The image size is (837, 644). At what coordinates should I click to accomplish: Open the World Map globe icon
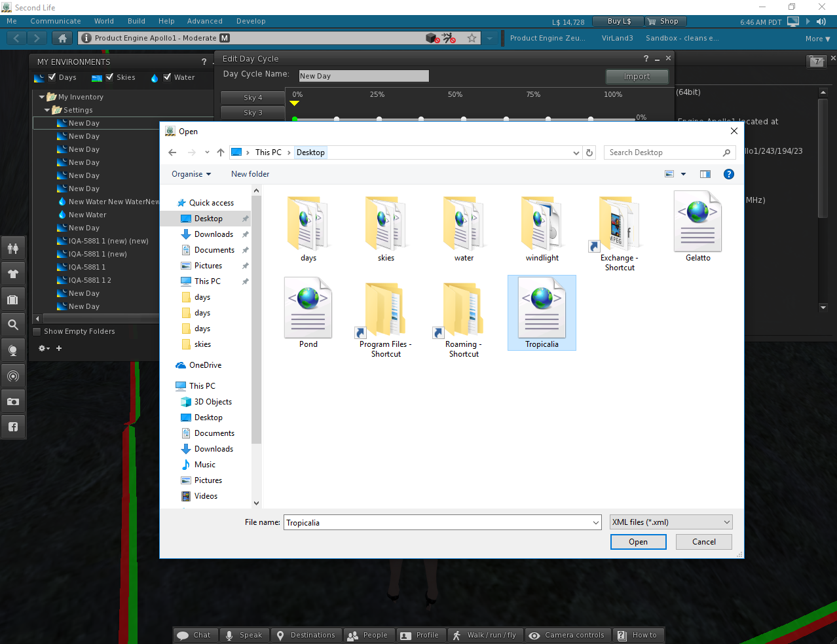click(13, 349)
